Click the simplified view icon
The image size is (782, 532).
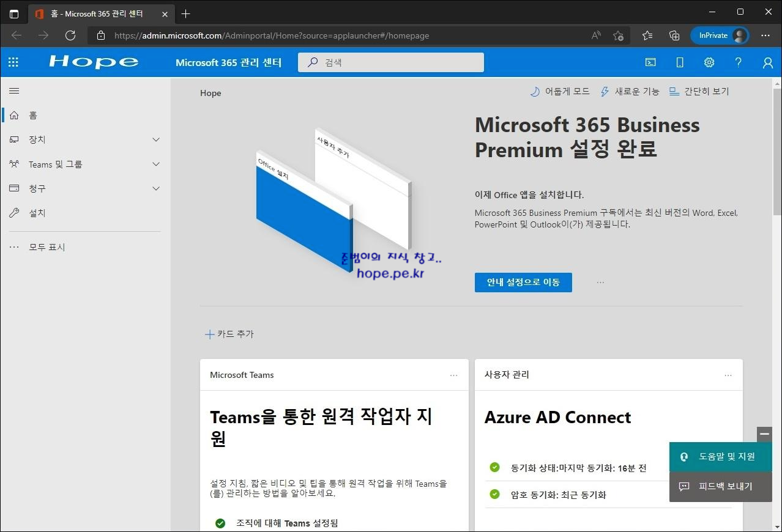pos(674,91)
